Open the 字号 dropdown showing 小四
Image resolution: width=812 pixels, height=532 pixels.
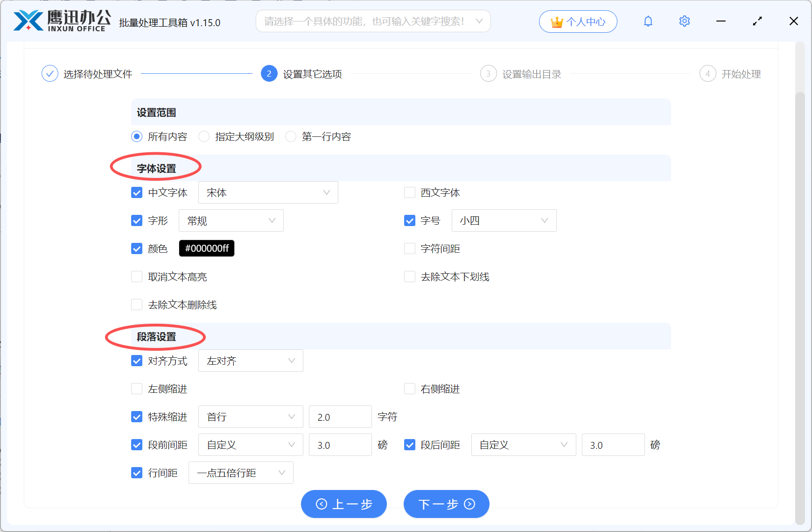504,220
